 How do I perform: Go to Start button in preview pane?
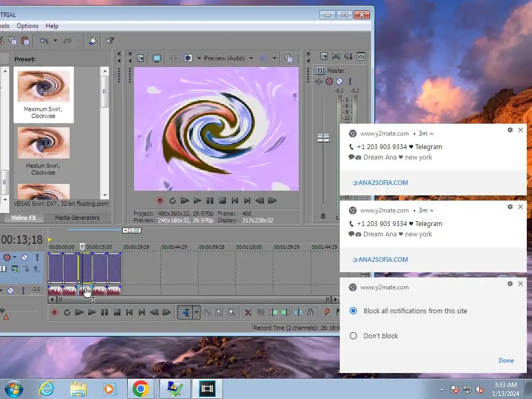tap(235, 201)
